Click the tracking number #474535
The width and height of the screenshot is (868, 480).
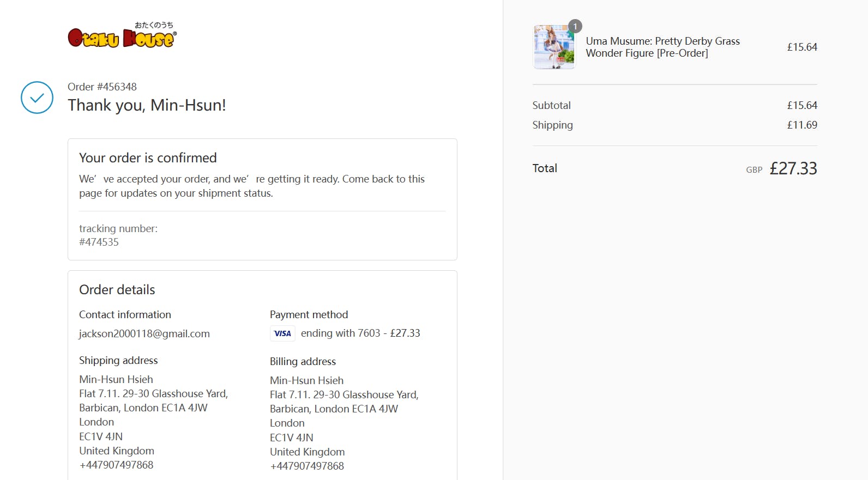(99, 242)
